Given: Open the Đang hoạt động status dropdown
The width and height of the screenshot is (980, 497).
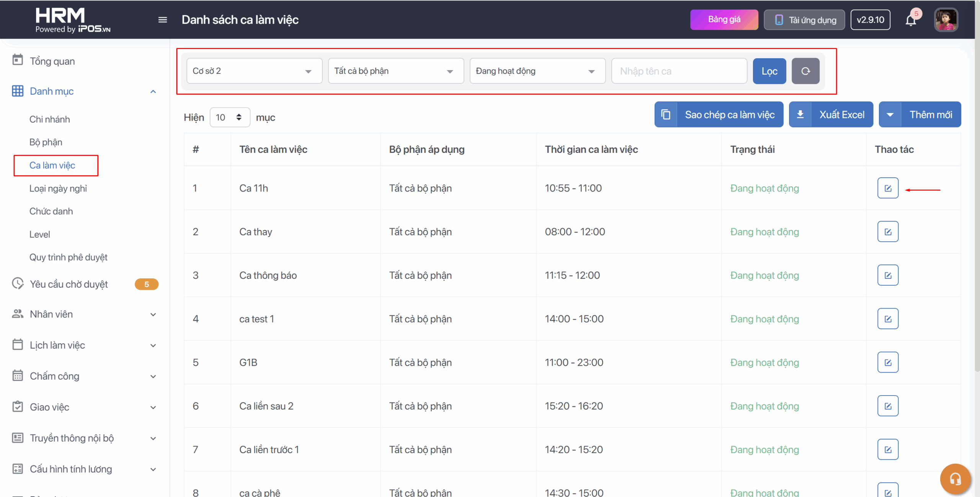Looking at the screenshot, I should pyautogui.click(x=537, y=71).
